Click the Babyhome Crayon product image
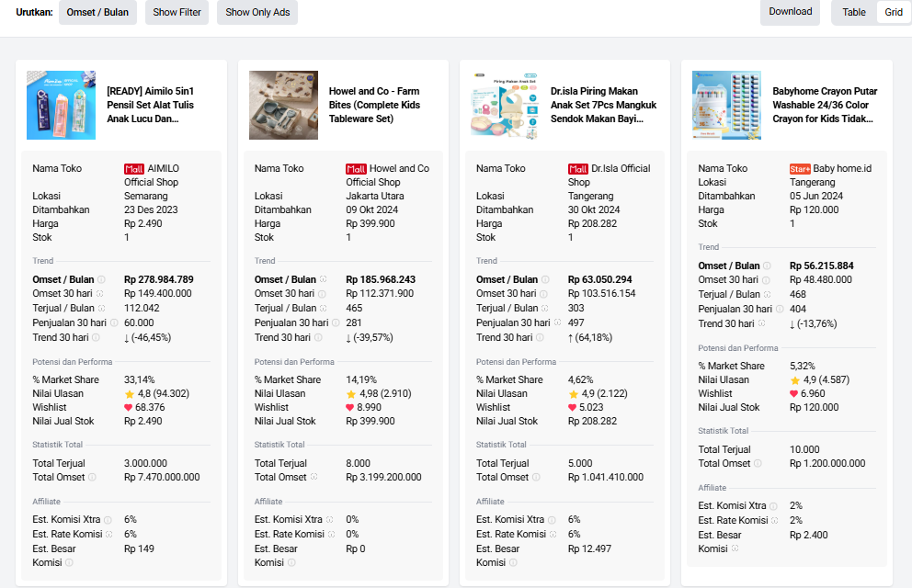Screen dimensions: 912x588 [x=726, y=105]
